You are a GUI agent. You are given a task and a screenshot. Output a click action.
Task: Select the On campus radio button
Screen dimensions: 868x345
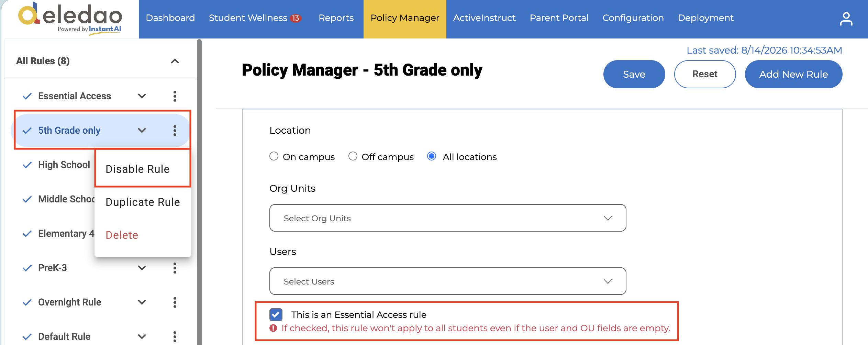coord(274,156)
